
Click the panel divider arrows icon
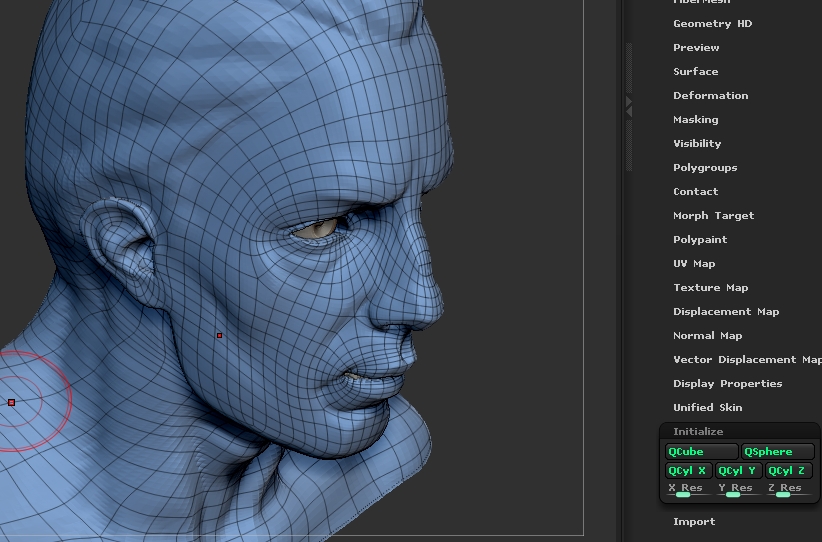[629, 105]
